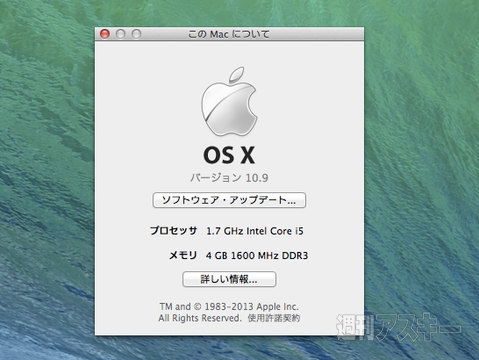Click the grayed-out zoom window button
The width and height of the screenshot is (479, 360).
(136, 34)
